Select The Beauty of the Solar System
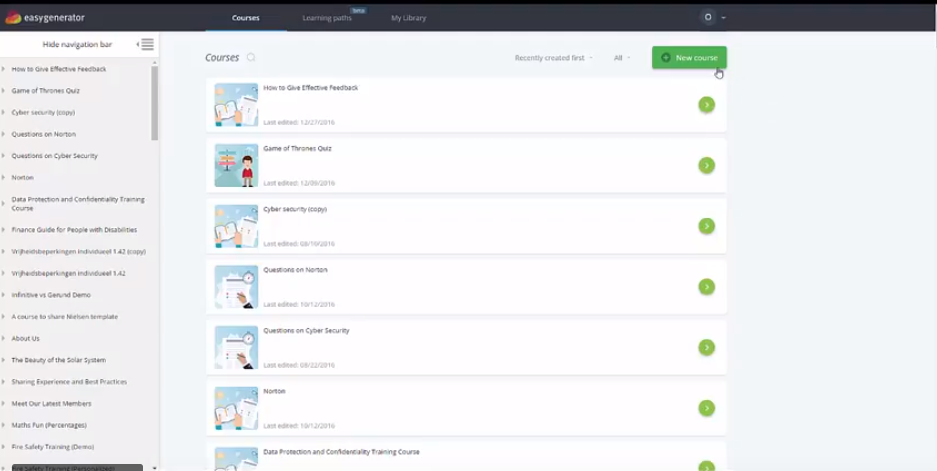 pos(59,360)
